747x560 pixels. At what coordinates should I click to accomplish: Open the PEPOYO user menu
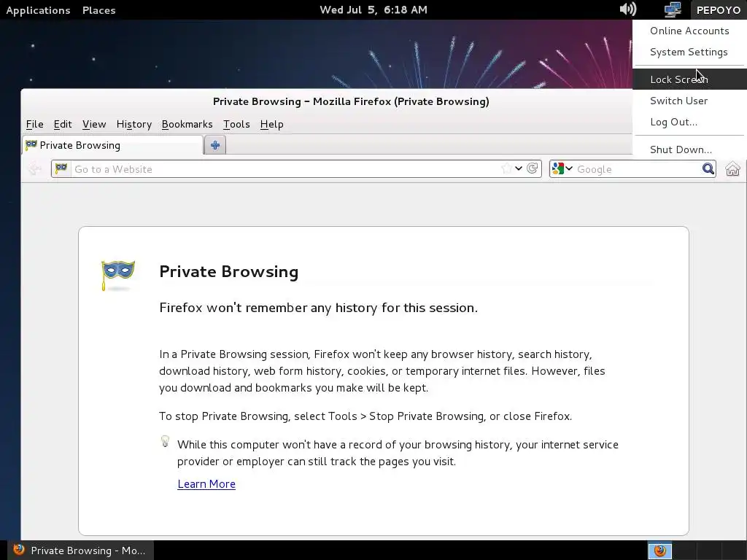pyautogui.click(x=718, y=10)
